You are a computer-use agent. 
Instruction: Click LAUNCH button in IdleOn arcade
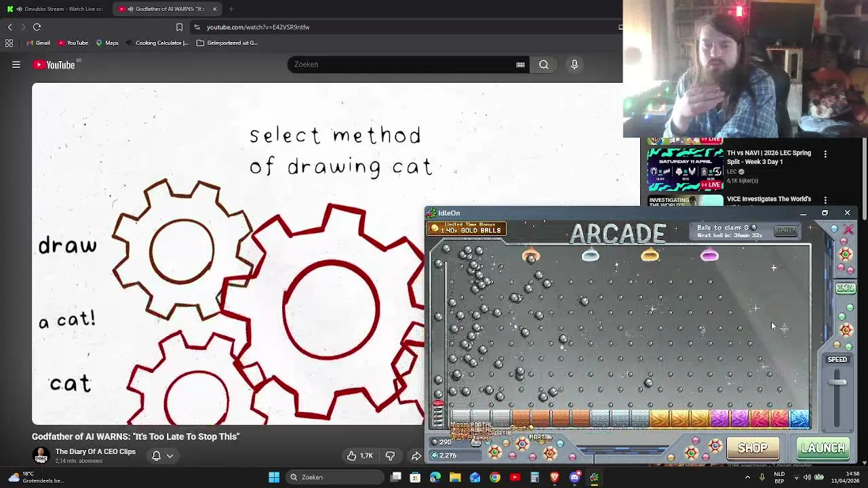(823, 448)
